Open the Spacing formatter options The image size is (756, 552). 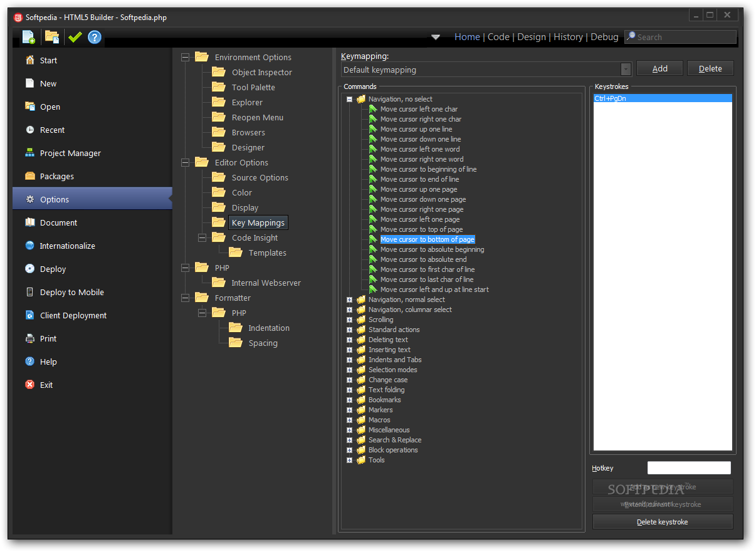click(x=263, y=343)
